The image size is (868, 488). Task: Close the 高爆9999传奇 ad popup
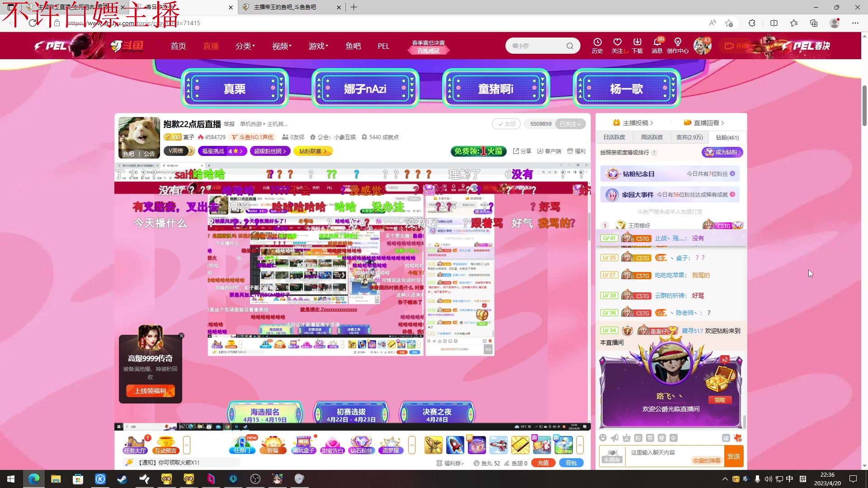click(181, 336)
